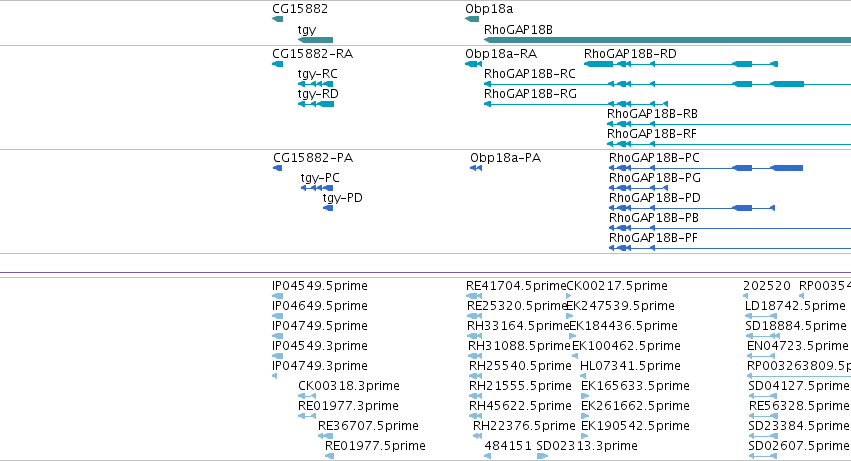Click EST label EK261662.5prime
The image size is (851, 461).
click(x=636, y=407)
